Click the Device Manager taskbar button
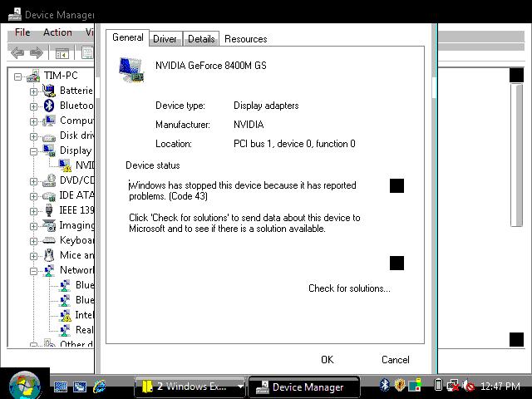 pos(304,387)
